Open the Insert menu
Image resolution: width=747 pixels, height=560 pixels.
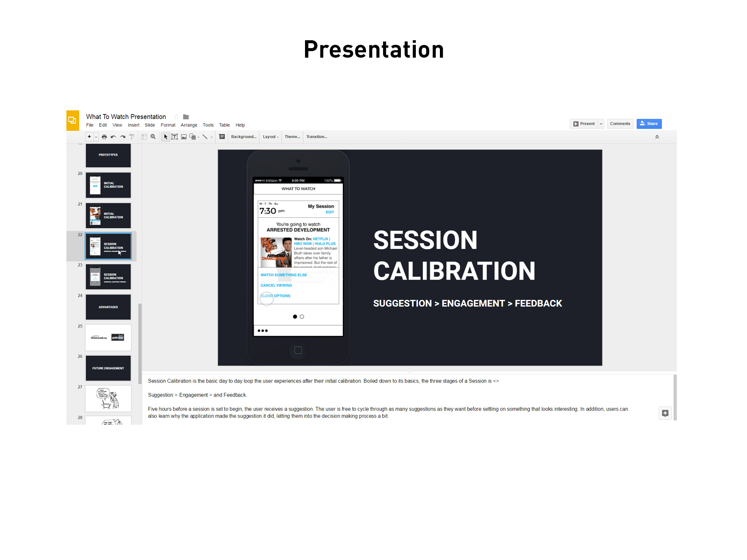[134, 125]
